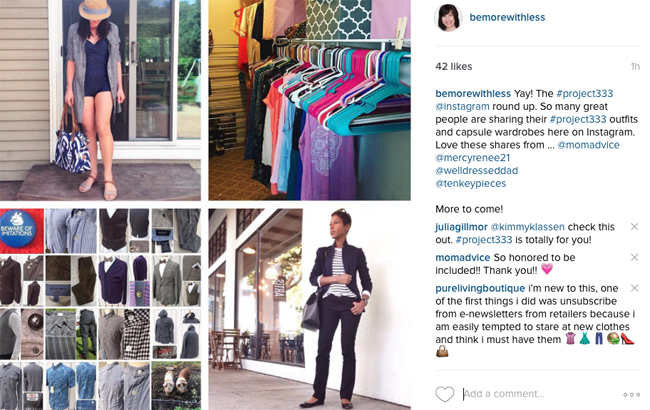Click the Add a comment field
This screenshot has height=410, width=650.
tap(539, 394)
